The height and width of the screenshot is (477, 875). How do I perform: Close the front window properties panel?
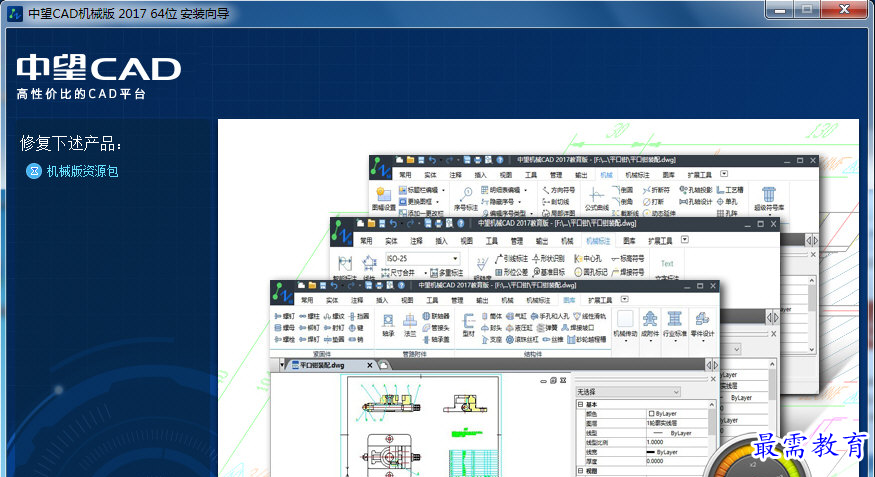[x=713, y=379]
